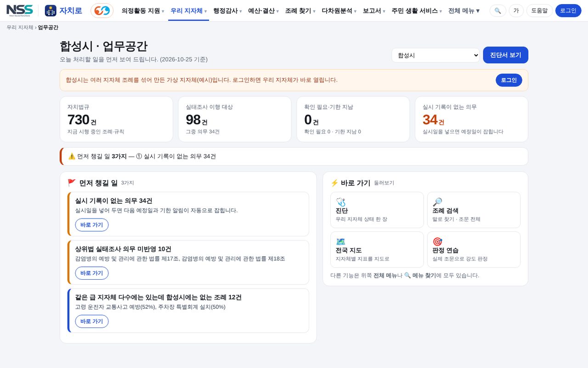Open the 조례 검색 magnifier shortcut card
The width and height of the screenshot is (588, 368).
(x=474, y=210)
